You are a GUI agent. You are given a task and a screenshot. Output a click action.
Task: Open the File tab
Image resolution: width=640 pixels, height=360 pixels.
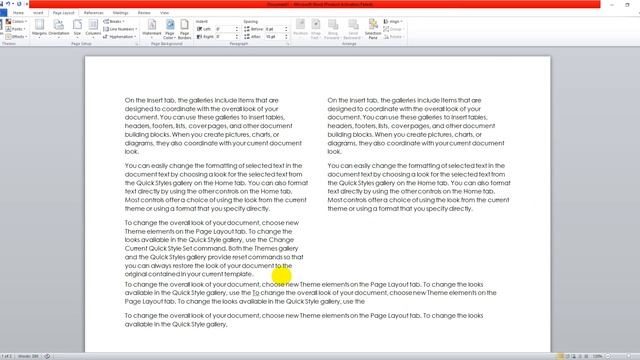pos(3,13)
